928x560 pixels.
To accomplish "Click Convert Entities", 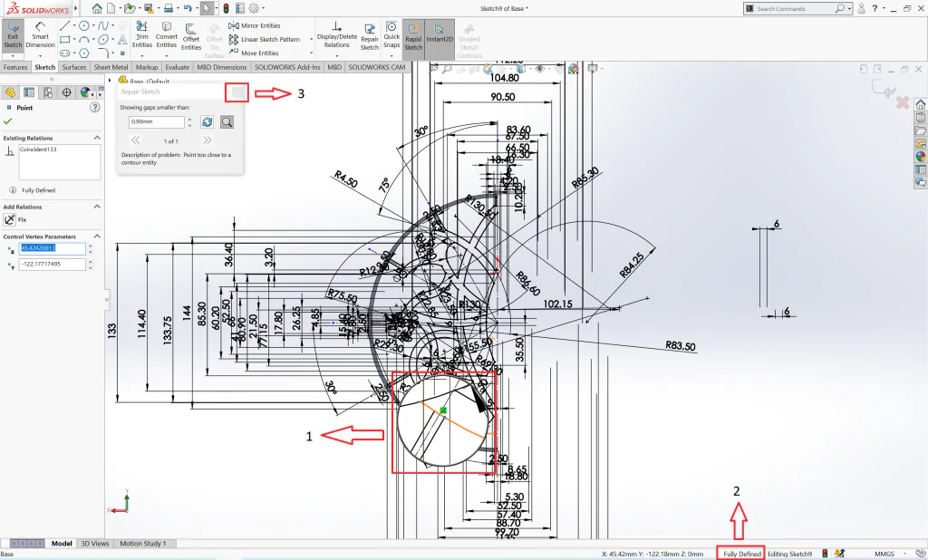I will pos(167,35).
